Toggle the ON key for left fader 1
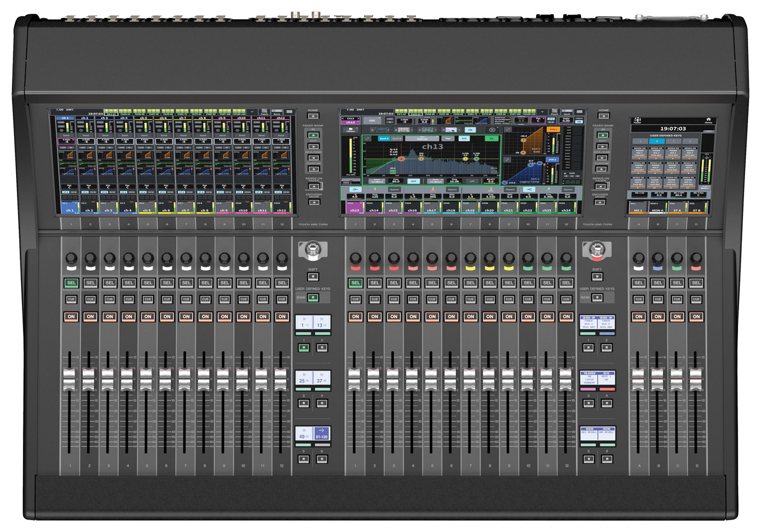The image size is (761, 532). pos(71,317)
